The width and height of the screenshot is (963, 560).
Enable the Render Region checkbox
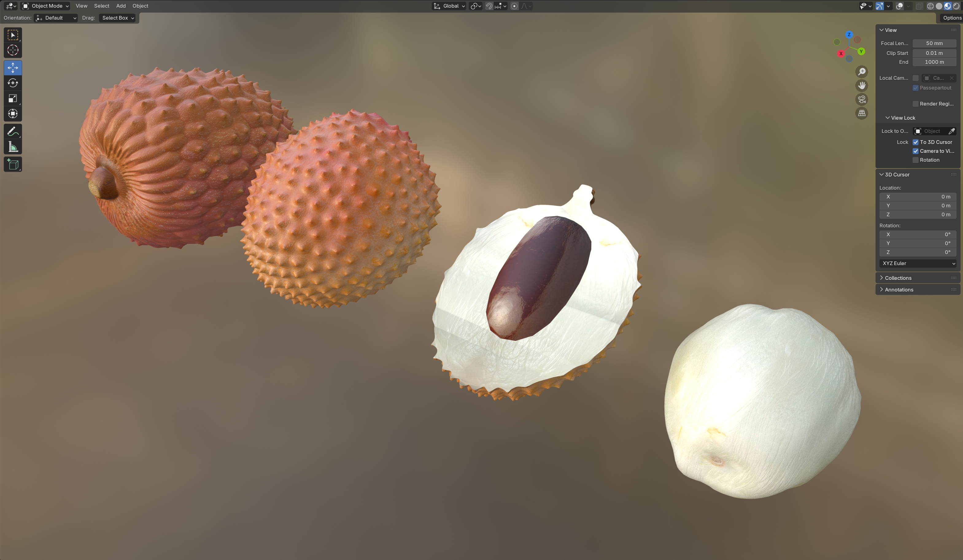[915, 104]
